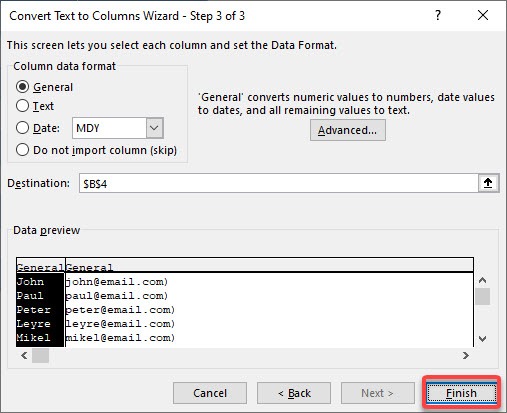Click the Finish button
507x413 pixels.
(461, 393)
